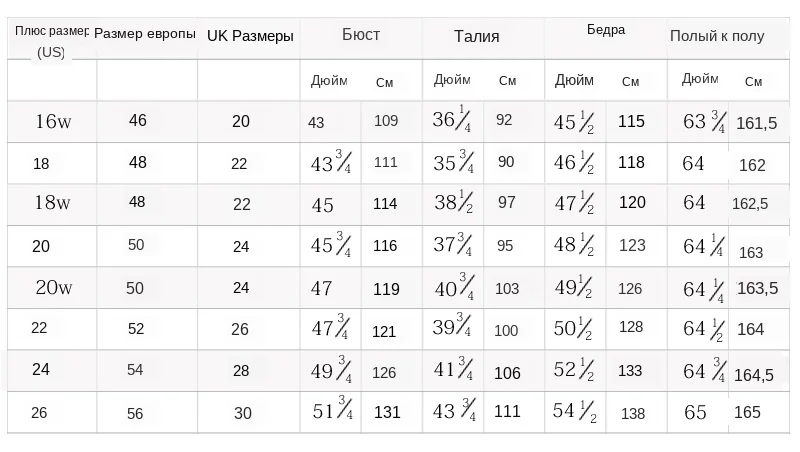Click the Плюс размер (US) header

52,40
